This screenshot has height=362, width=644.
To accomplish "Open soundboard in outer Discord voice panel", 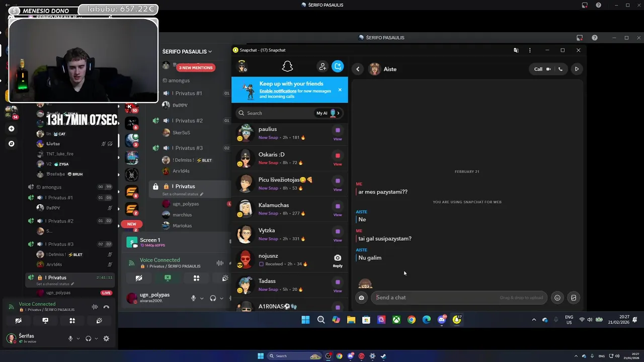I will tap(99, 321).
